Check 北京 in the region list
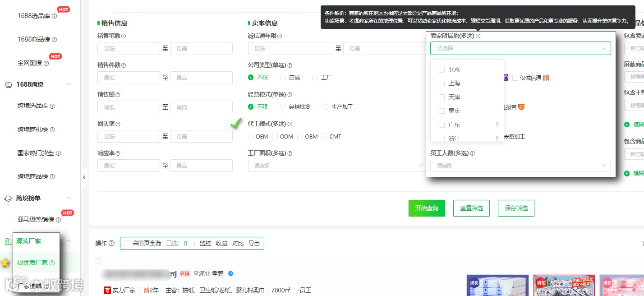Viewport: 644px width, 296px height. 442,69
